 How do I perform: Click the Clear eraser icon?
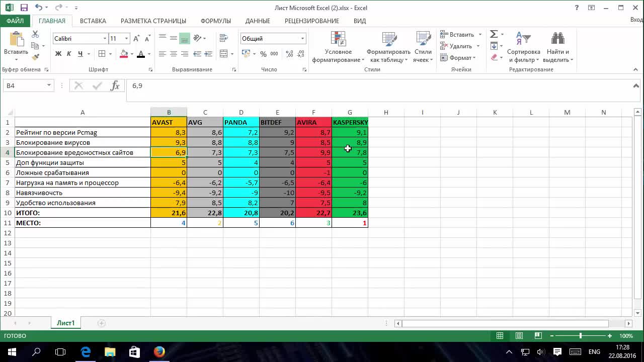point(494,57)
